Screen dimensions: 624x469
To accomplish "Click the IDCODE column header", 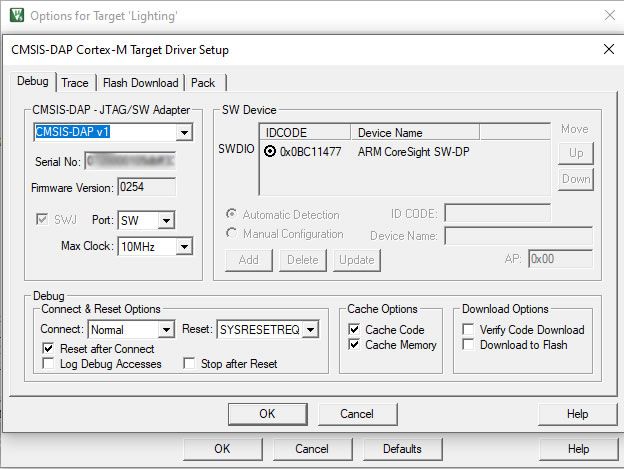I will point(305,132).
